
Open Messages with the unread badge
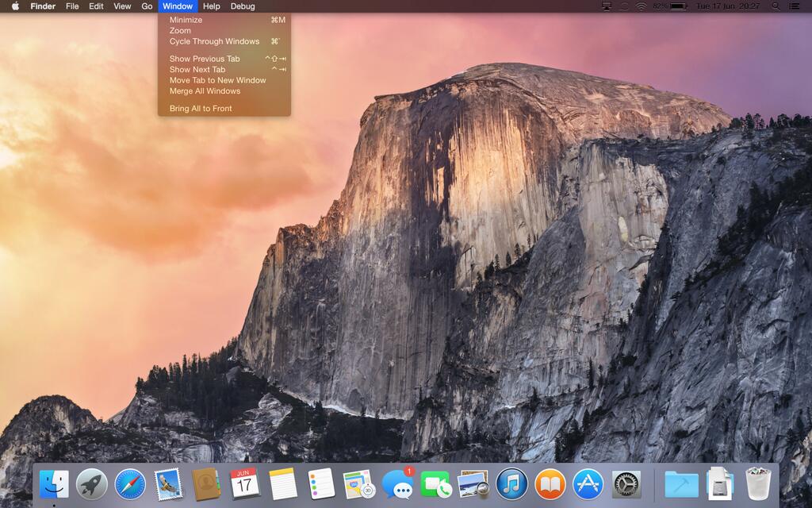396,484
